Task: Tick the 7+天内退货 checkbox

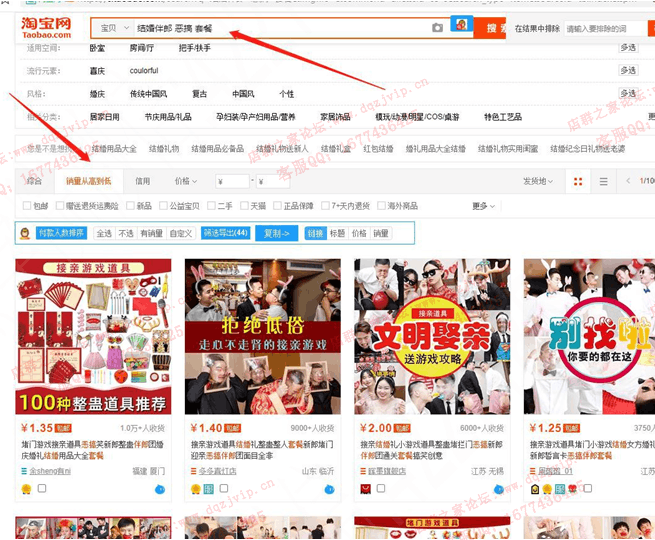Action: click(325, 205)
